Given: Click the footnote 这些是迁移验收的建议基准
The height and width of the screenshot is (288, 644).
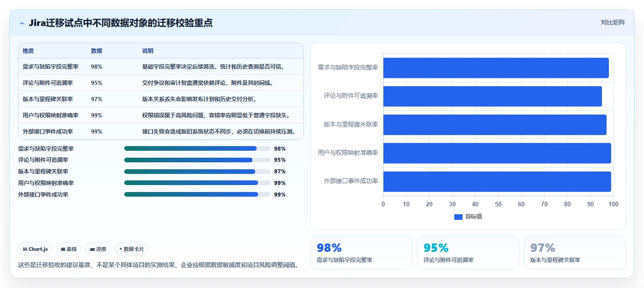Looking at the screenshot, I should coord(158,265).
